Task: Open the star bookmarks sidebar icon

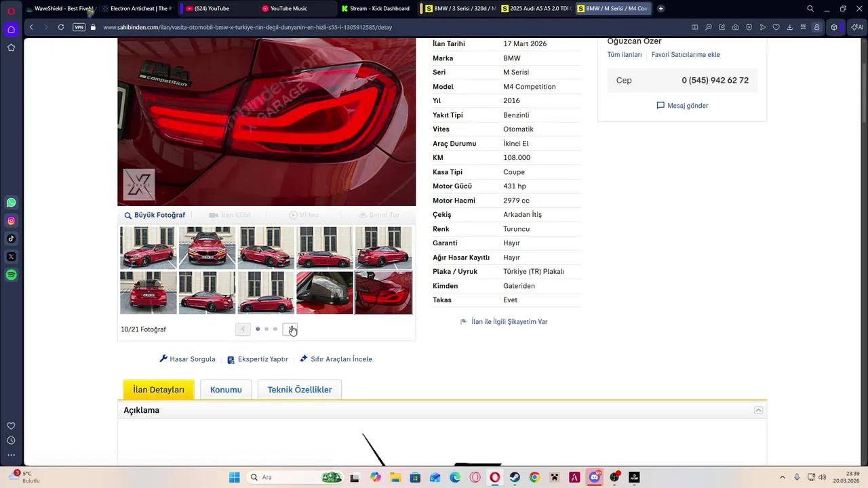Action: click(x=12, y=47)
